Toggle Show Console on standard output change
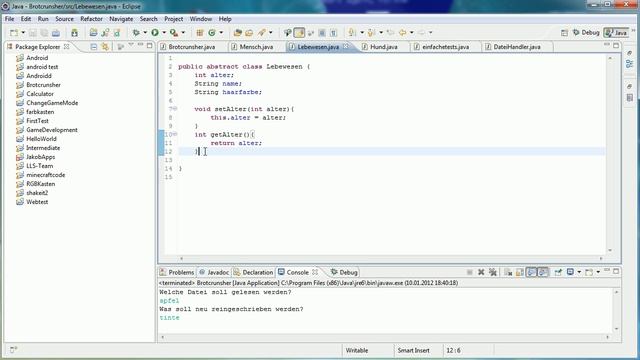Image resolution: width=640 pixels, height=360 pixels. click(x=531, y=272)
